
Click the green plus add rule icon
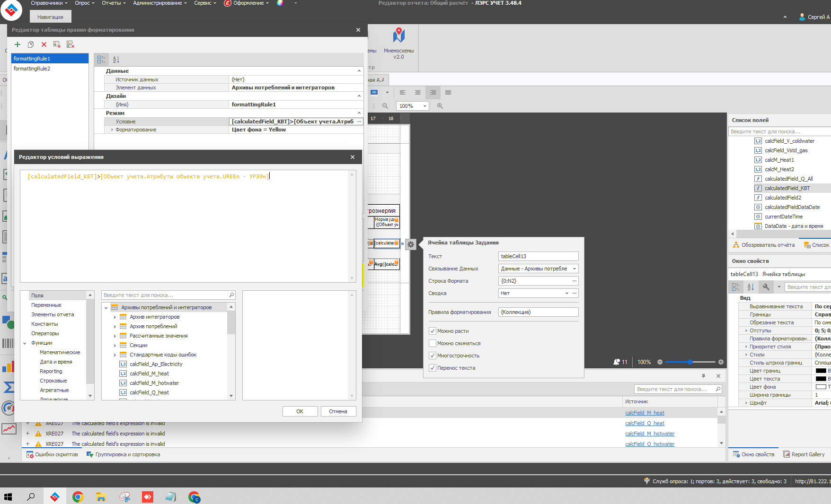(18, 44)
